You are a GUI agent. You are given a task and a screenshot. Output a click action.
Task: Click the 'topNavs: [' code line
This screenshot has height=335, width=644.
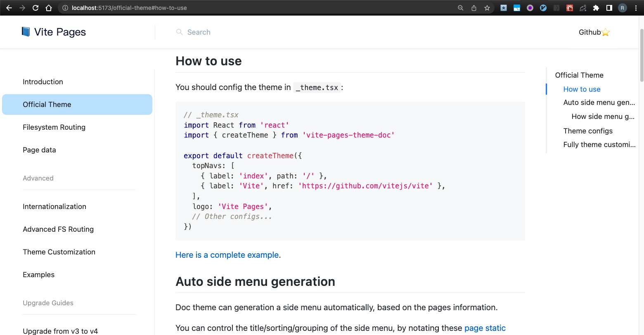213,166
